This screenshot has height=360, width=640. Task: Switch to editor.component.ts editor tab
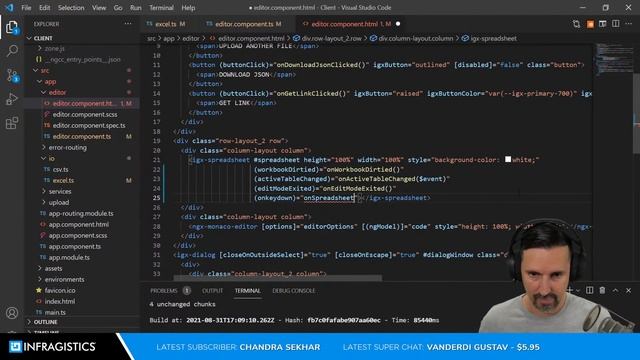pyautogui.click(x=244, y=24)
